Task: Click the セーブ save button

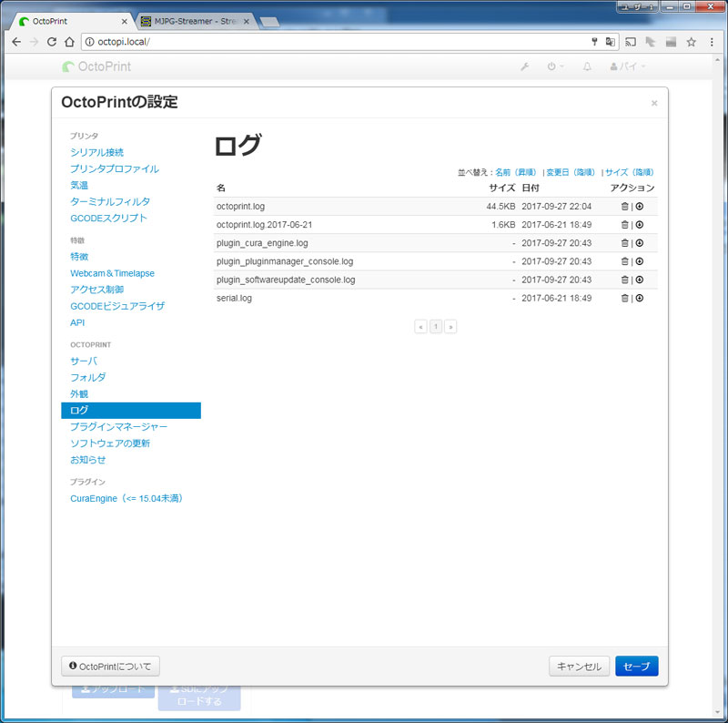Action: pos(636,667)
